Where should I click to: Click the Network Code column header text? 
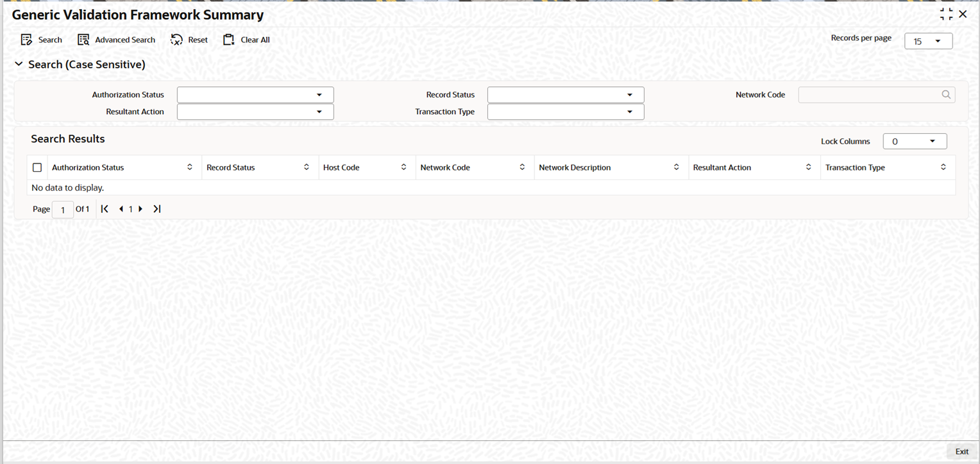click(x=445, y=167)
